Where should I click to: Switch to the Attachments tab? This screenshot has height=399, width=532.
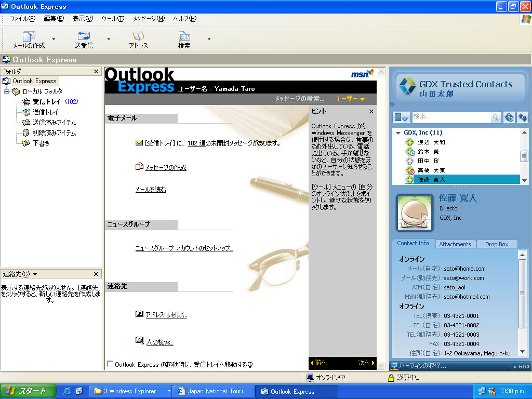(455, 244)
